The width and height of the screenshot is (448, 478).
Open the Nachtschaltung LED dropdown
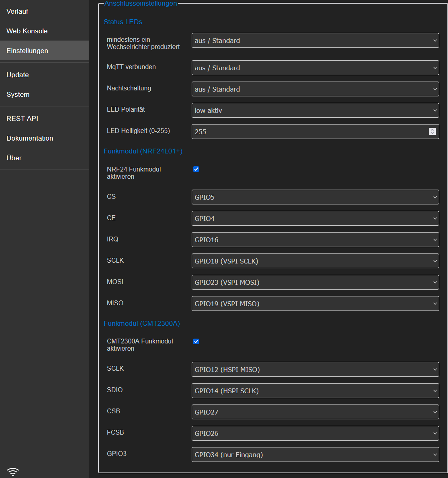coord(315,89)
